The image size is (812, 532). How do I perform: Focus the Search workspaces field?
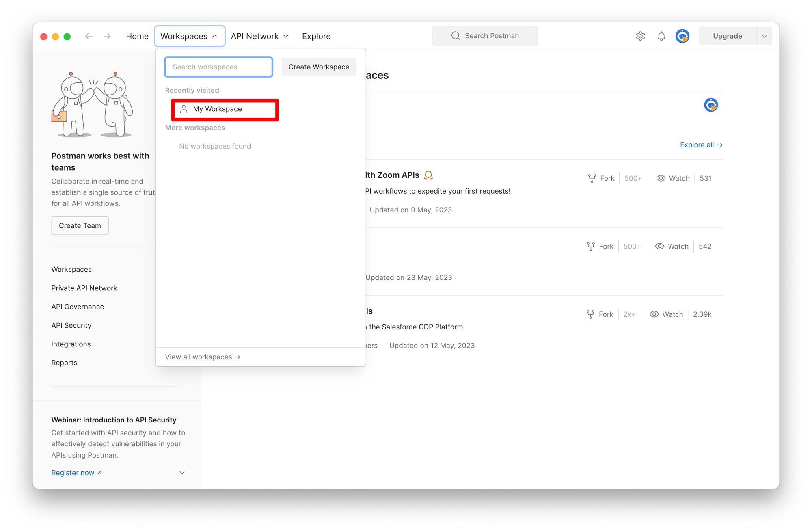click(x=218, y=67)
